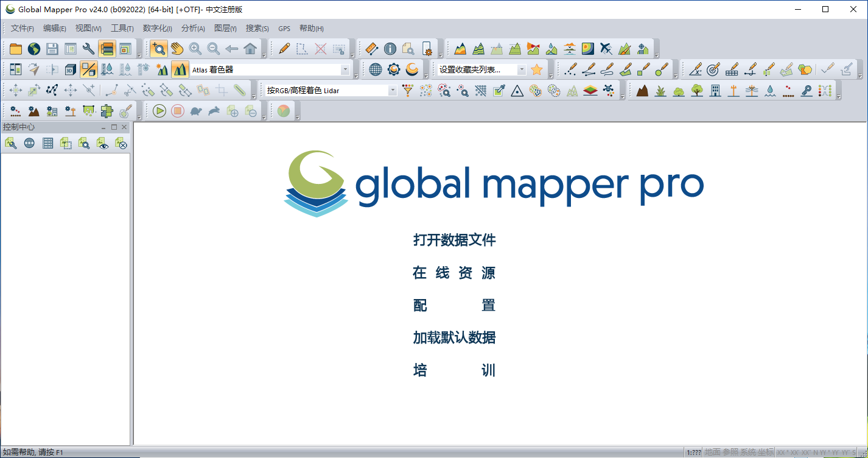Open the 设置收藏夹列表 favorites dropdown
This screenshot has width=868, height=458.
[520, 69]
